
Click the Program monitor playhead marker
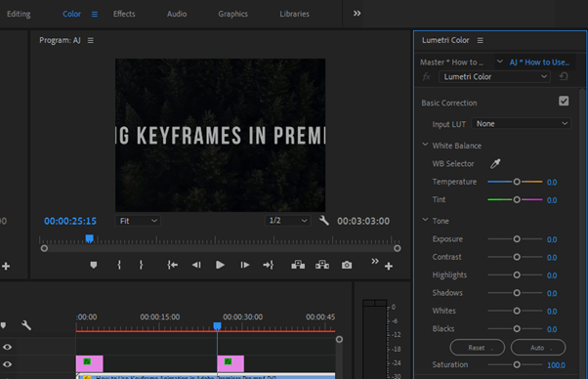[x=89, y=238]
